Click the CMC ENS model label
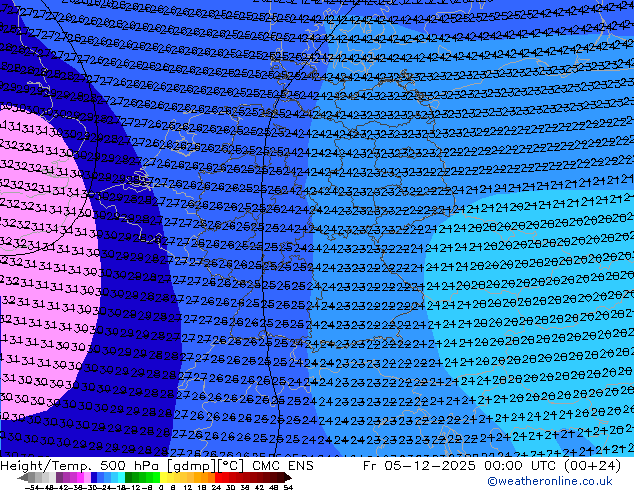Screen dimensions: 634x490 coord(283,466)
